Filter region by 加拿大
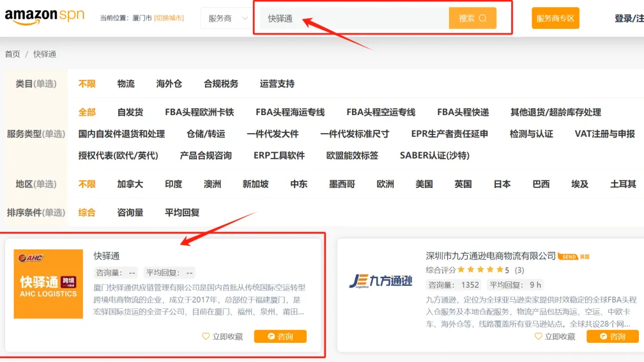Viewport: 644px width, 362px height. pos(130,184)
